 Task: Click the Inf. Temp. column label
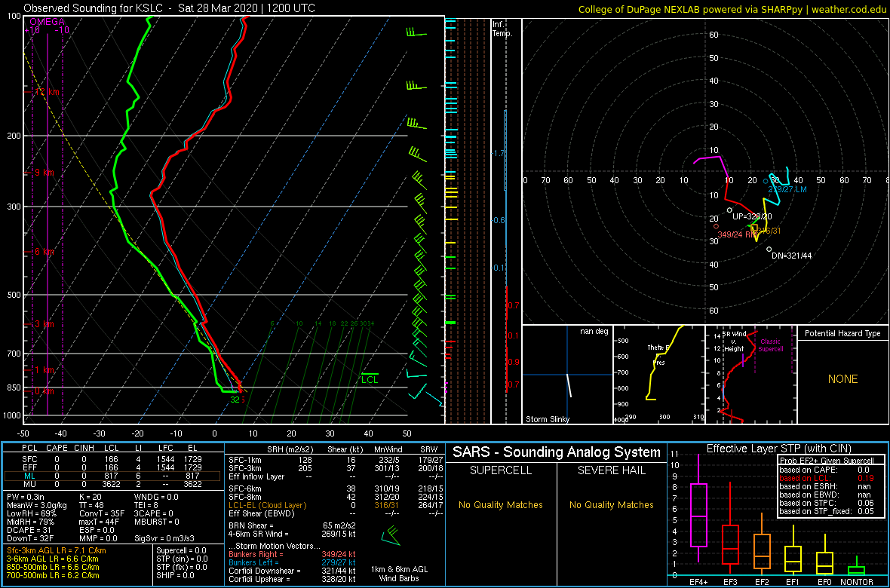click(502, 29)
